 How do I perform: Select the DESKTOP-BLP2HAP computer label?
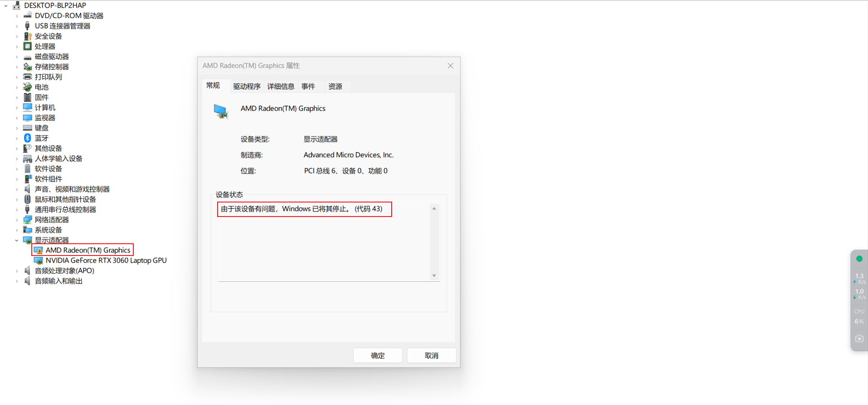click(55, 5)
